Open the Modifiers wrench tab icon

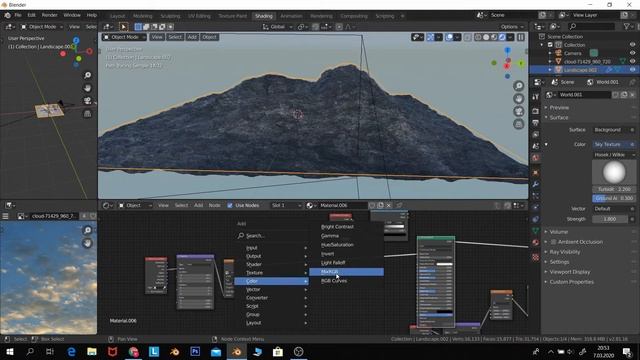pyautogui.click(x=536, y=184)
